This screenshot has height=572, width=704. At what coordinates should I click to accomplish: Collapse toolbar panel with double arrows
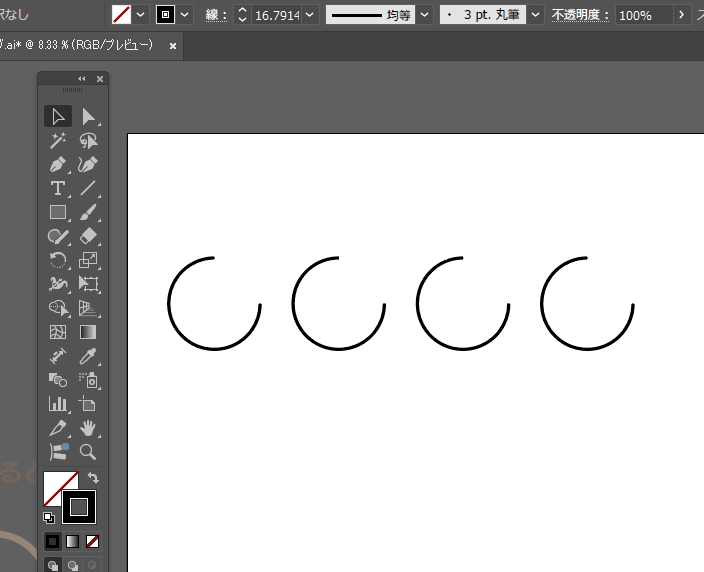tap(82, 79)
